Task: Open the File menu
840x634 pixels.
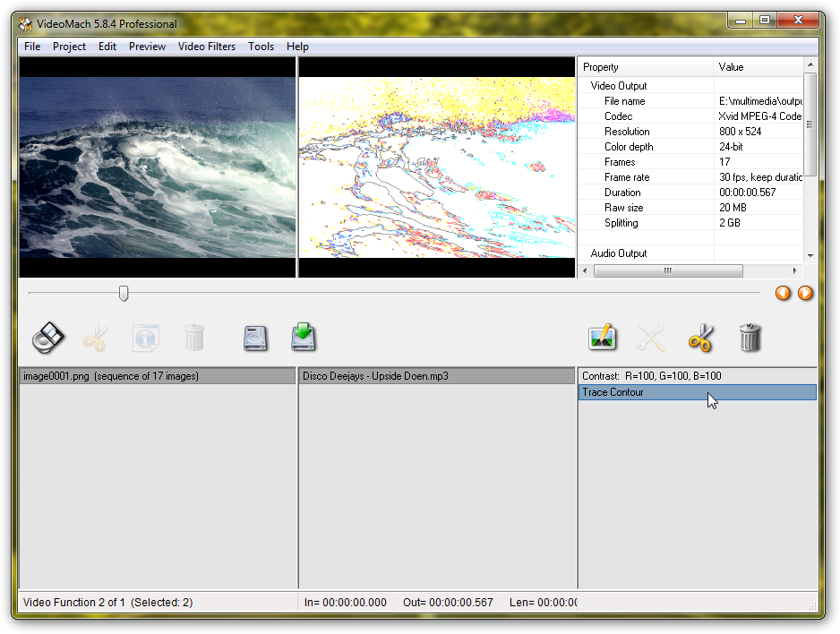Action: 32,47
